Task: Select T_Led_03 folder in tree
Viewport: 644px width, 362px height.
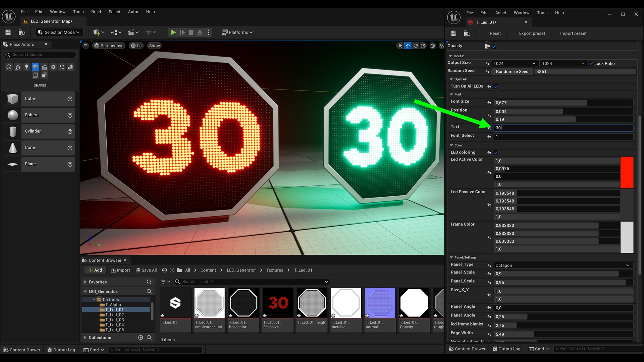Action: point(114,320)
